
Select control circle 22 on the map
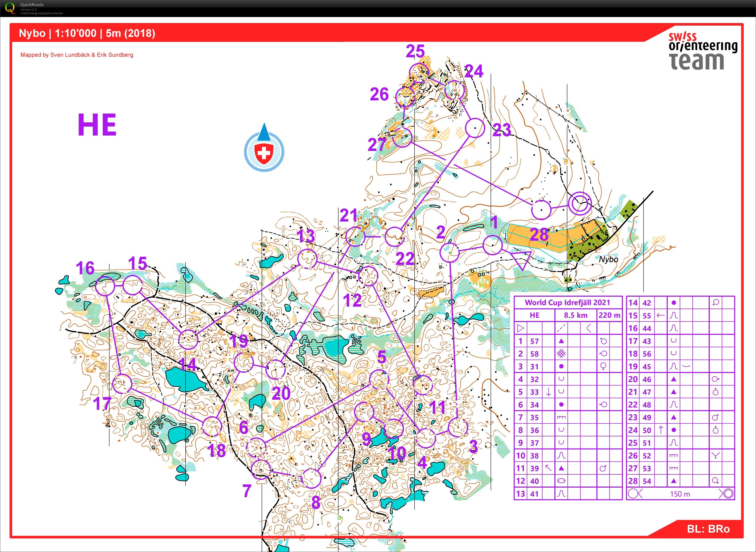pyautogui.click(x=394, y=237)
